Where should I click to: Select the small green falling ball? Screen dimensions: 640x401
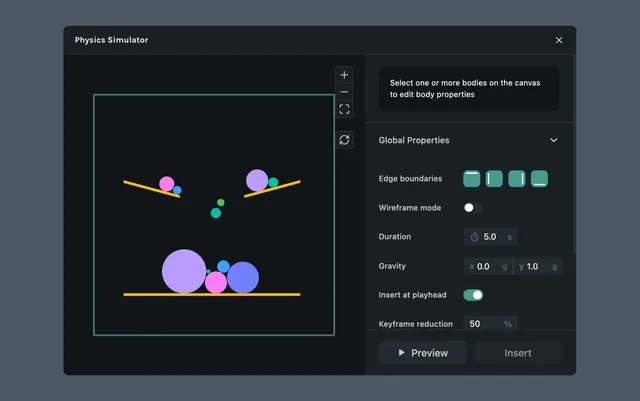(x=221, y=203)
